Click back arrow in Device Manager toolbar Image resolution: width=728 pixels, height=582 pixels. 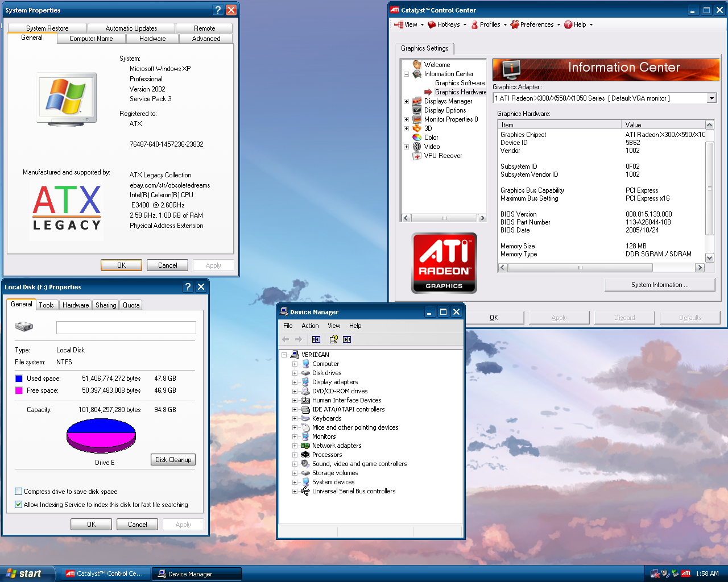[286, 339]
